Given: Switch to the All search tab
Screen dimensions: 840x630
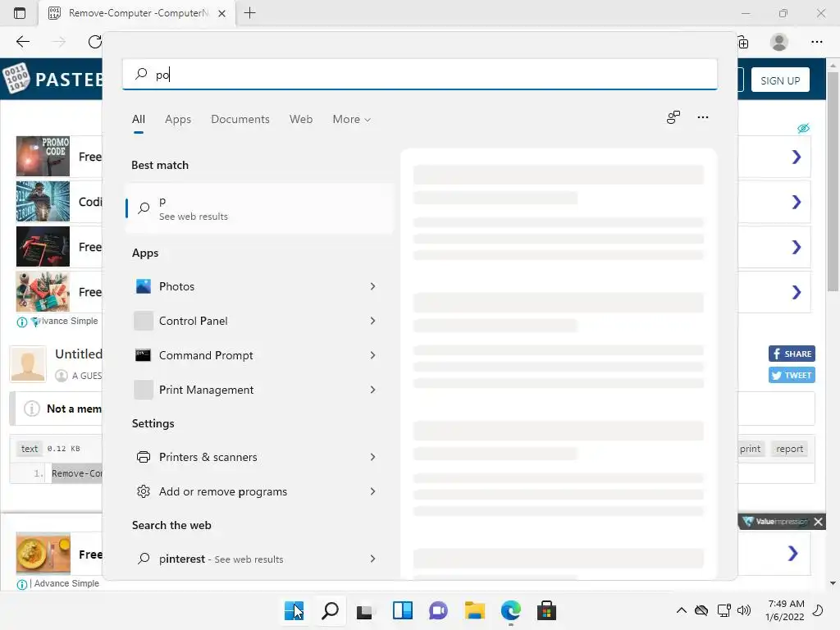Looking at the screenshot, I should pyautogui.click(x=138, y=119).
